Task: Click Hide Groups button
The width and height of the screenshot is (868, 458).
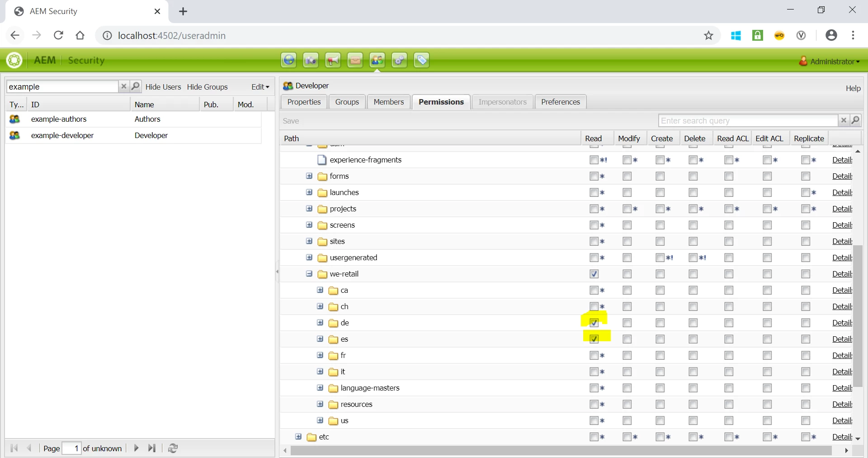Action: pos(208,87)
